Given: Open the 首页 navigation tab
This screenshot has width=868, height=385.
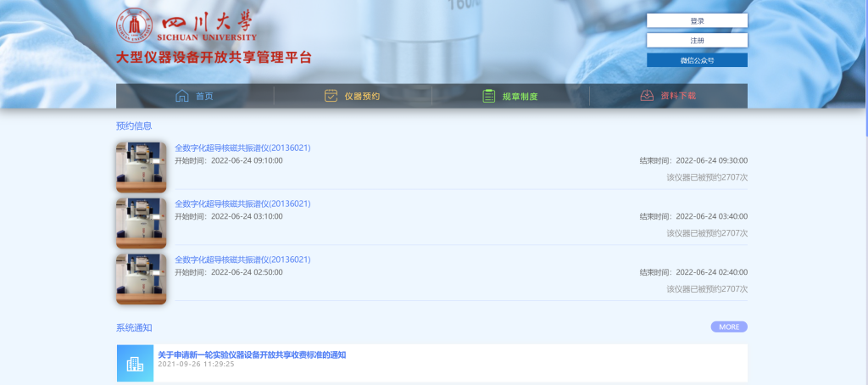Looking at the screenshot, I should pyautogui.click(x=204, y=96).
